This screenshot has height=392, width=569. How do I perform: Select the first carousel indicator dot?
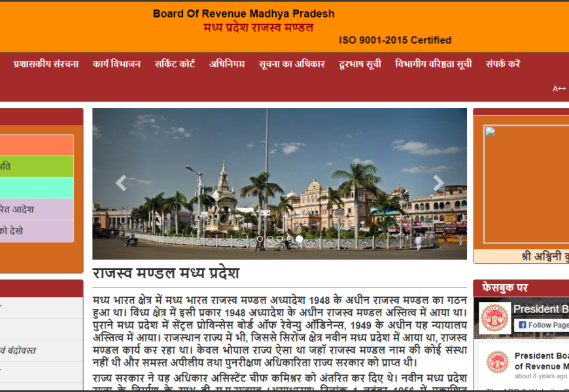tap(260, 240)
